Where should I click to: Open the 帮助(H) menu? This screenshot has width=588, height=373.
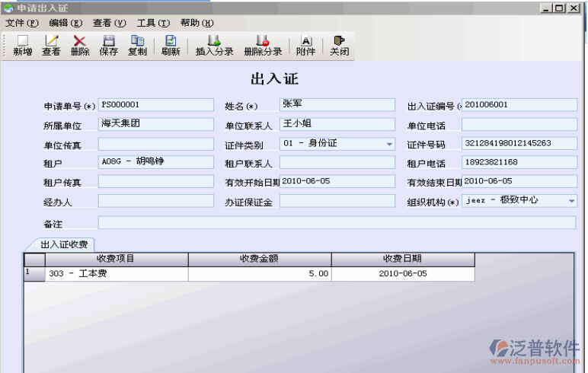click(197, 23)
